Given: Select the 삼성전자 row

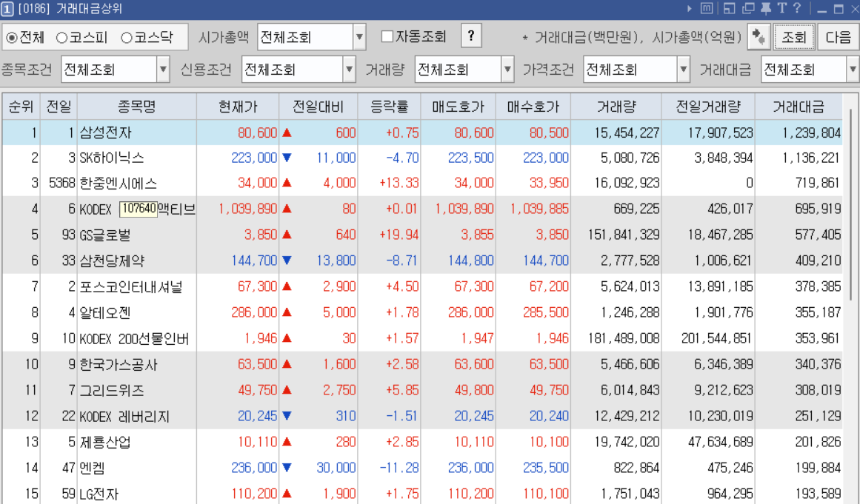Looking at the screenshot, I should point(422,132).
